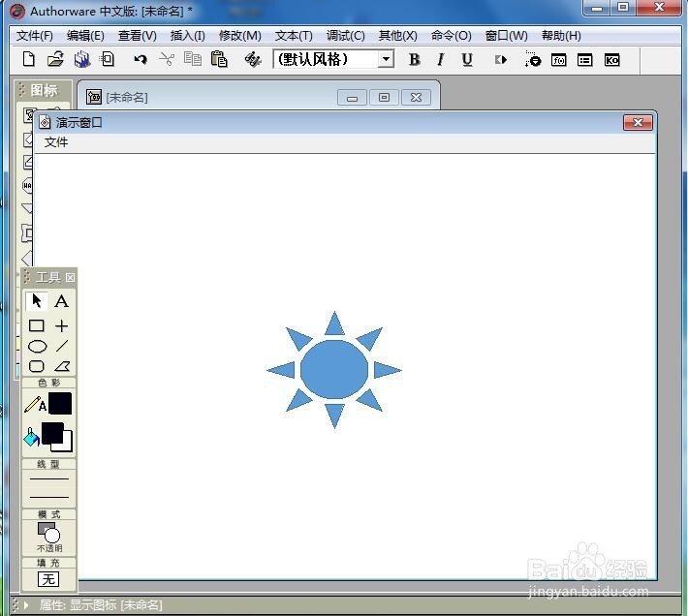The height and width of the screenshot is (616, 688).
Task: Open the 帮助(H) menu
Action: [x=561, y=36]
